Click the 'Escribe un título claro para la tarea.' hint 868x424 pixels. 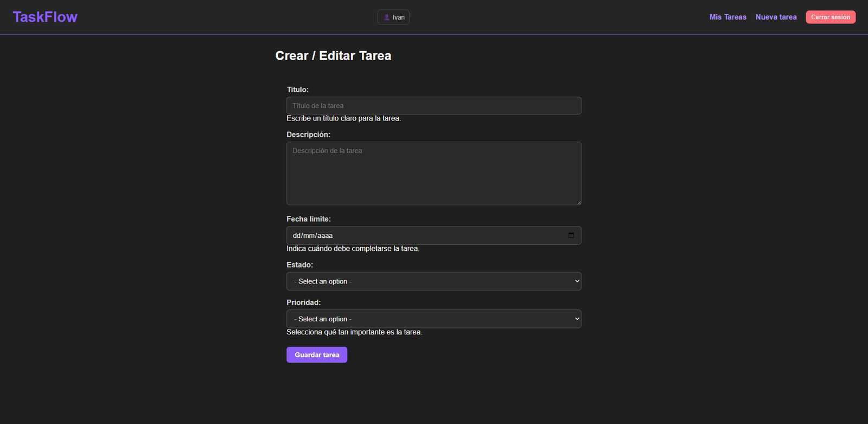click(343, 118)
